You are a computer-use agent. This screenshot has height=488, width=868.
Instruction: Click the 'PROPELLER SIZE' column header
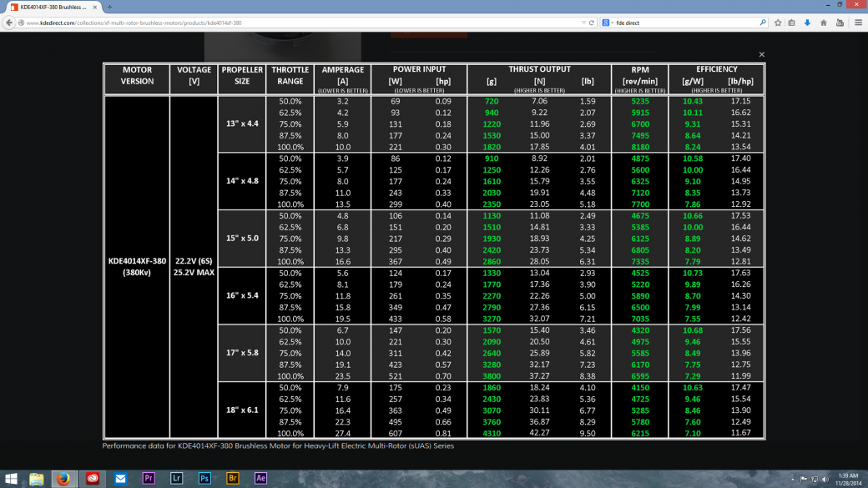click(x=242, y=78)
